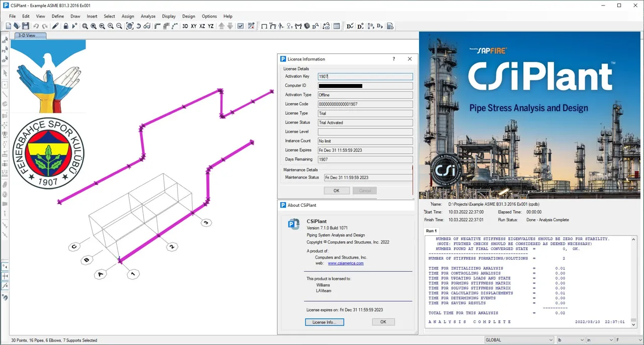Click OK in License Information dialog
The height and width of the screenshot is (345, 644).
337,191
